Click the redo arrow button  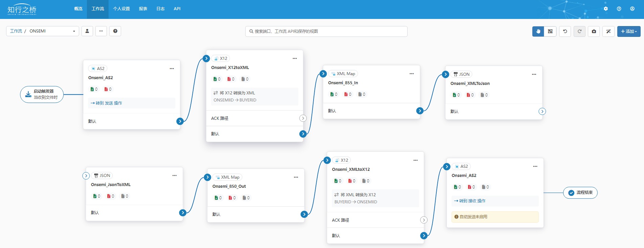click(x=579, y=31)
